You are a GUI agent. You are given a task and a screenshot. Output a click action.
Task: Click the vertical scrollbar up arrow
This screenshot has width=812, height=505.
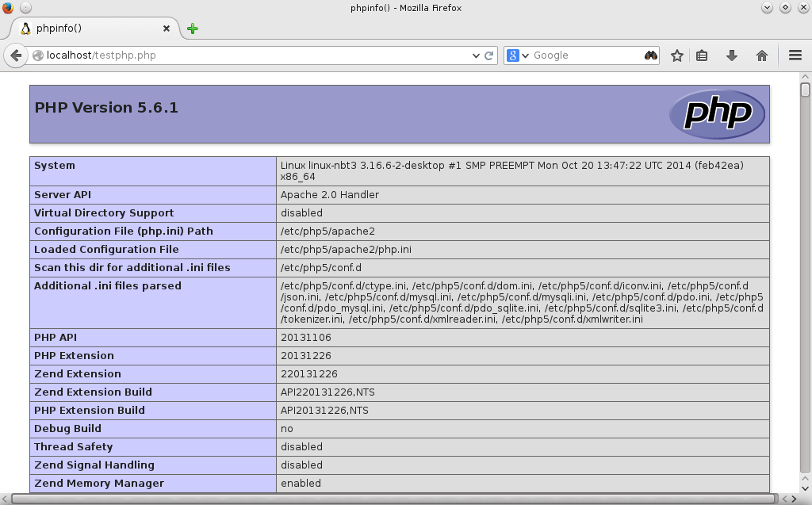click(x=805, y=77)
